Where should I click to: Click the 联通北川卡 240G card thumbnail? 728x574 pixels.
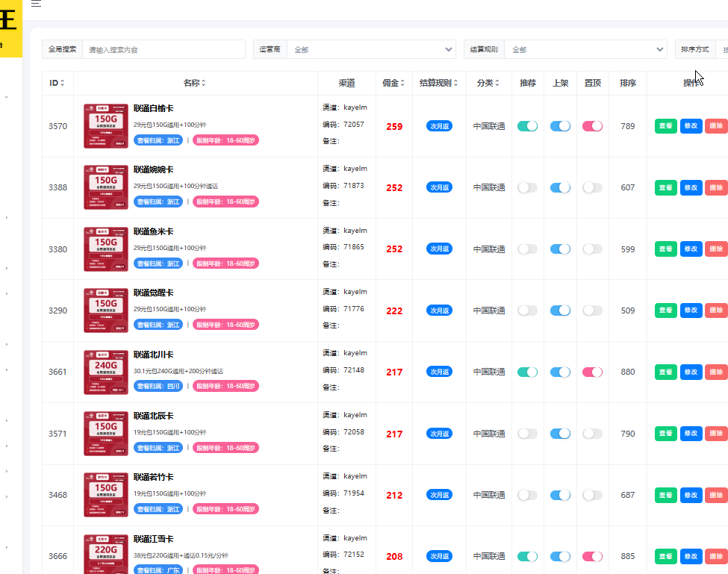point(105,372)
